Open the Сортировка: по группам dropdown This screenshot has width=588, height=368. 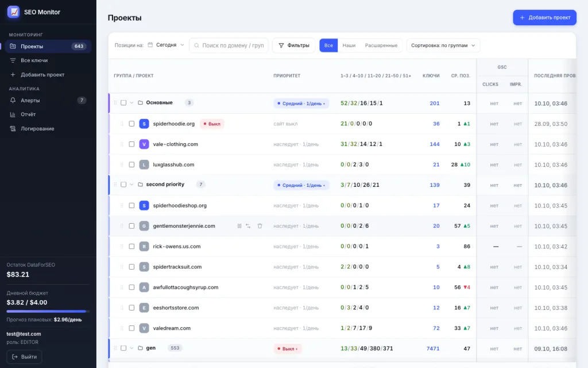[443, 45]
